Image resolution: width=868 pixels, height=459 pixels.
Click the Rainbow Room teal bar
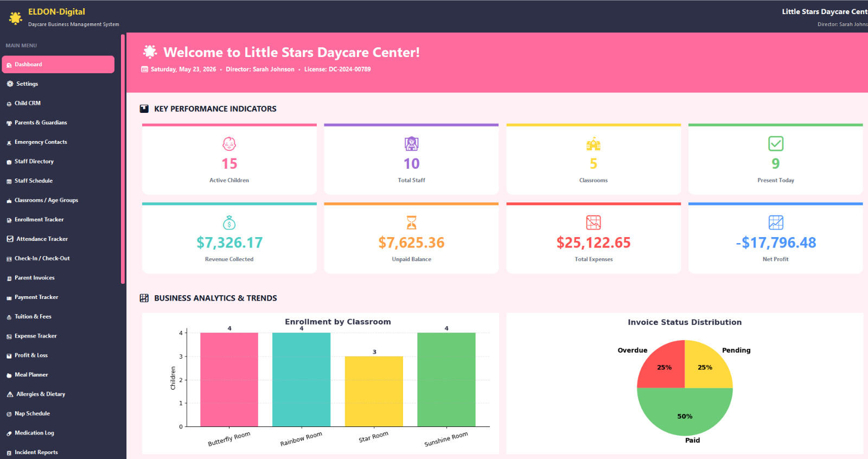click(x=301, y=380)
